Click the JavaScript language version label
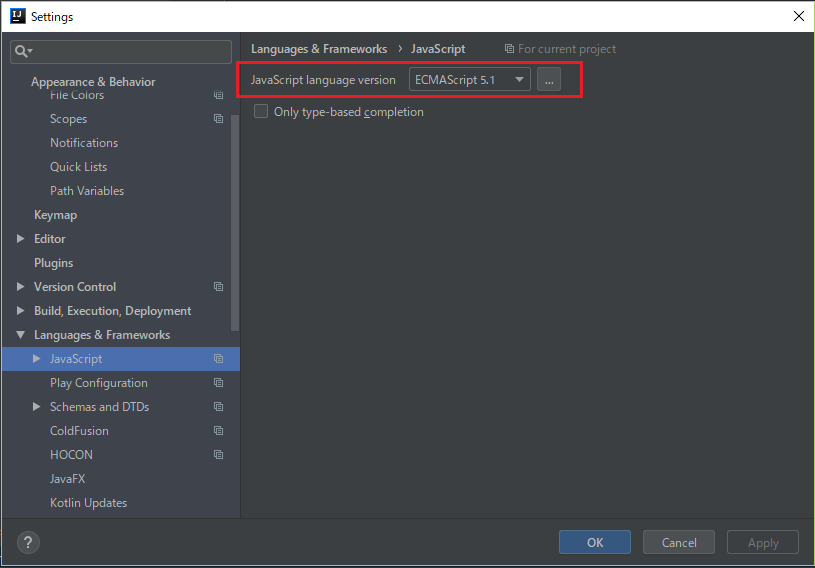Image resolution: width=815 pixels, height=568 pixels. coord(323,80)
